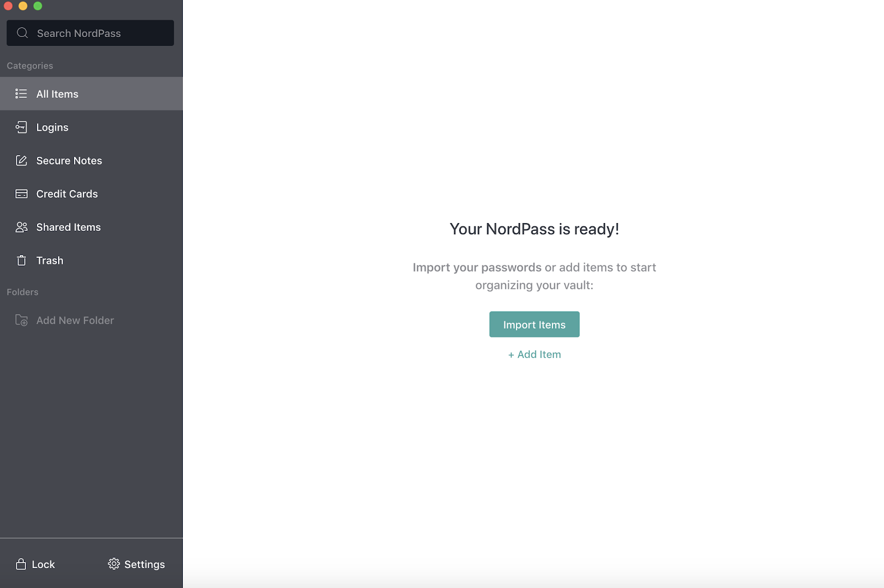Open the Logins category
This screenshot has height=588, width=884.
[91, 128]
